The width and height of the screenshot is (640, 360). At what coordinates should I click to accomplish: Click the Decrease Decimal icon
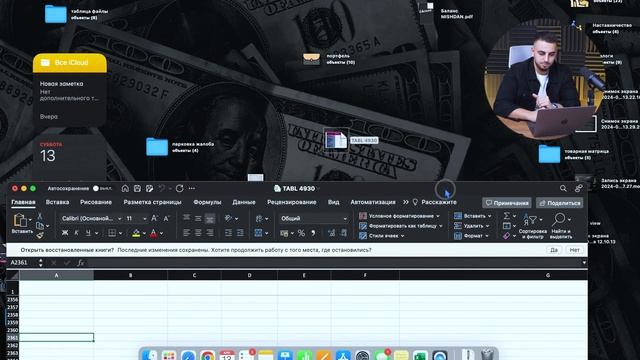[x=344, y=233]
